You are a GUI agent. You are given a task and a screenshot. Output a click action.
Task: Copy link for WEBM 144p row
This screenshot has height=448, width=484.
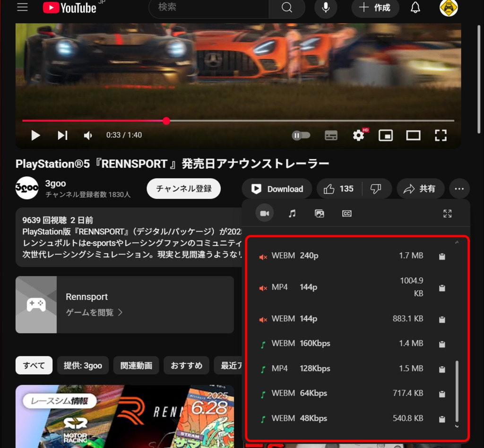point(442,319)
